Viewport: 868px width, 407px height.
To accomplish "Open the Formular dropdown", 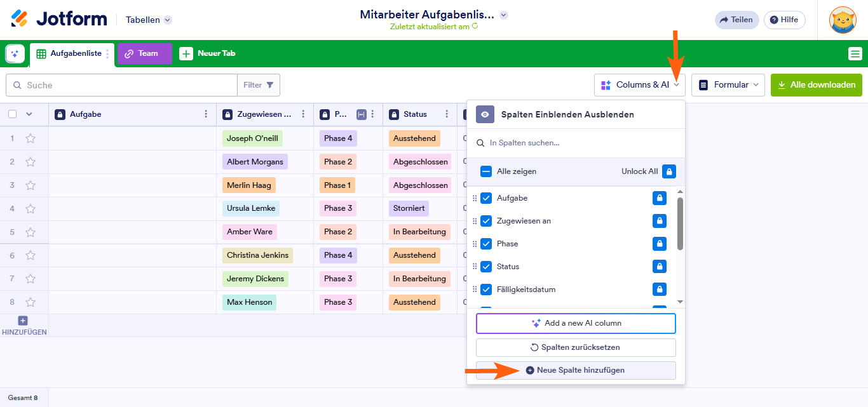I will (x=728, y=85).
